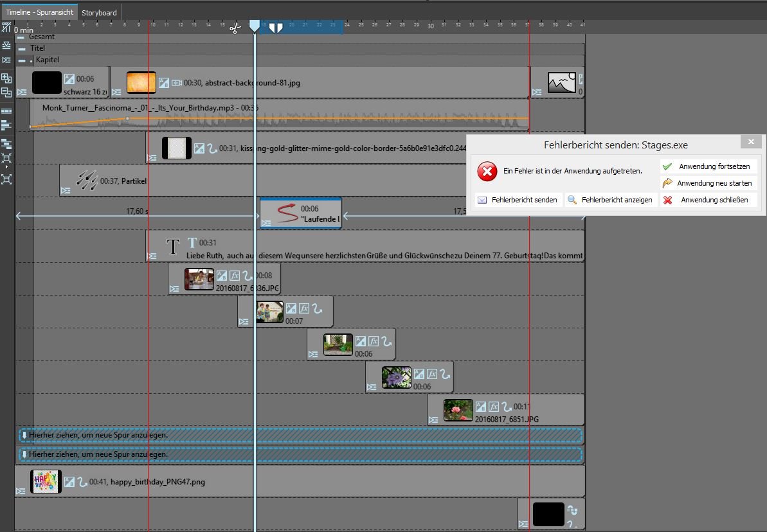Switch to the Storyboard tab
This screenshot has height=532, width=767.
[99, 12]
